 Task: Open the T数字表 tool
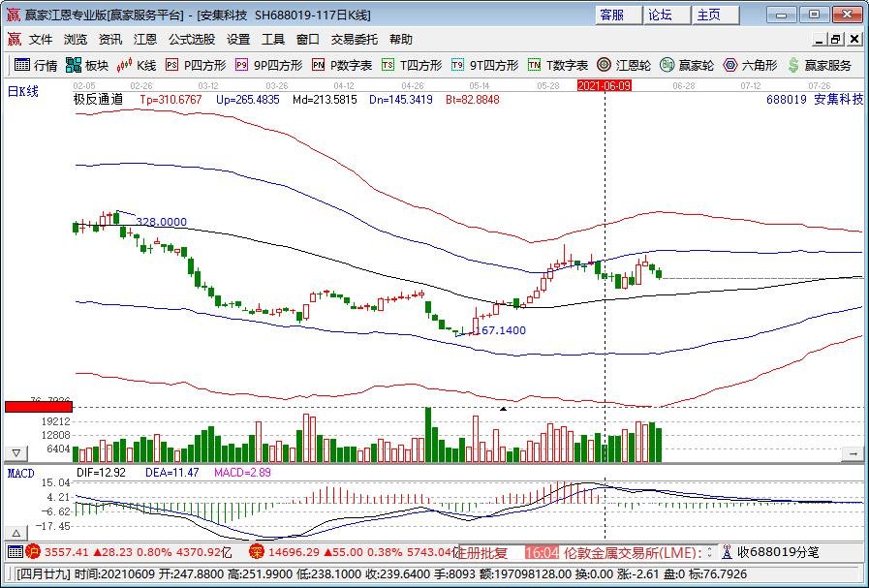coord(558,66)
